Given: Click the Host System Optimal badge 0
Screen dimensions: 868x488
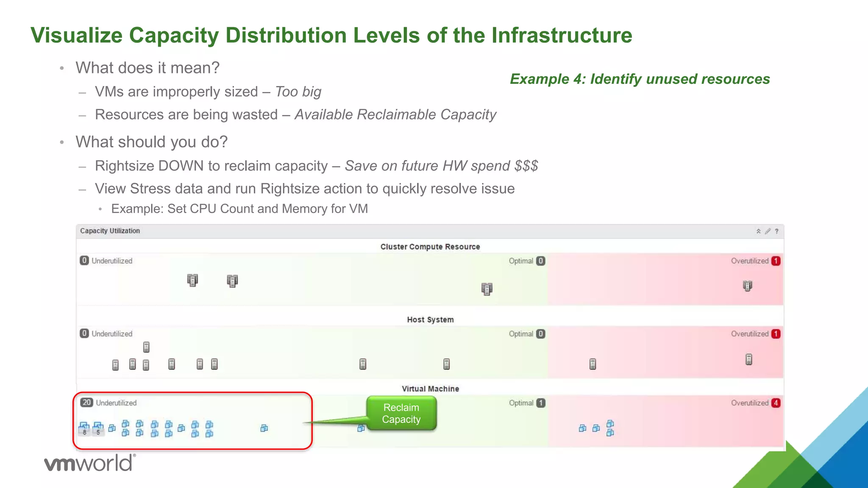Looking at the screenshot, I should pyautogui.click(x=540, y=334).
